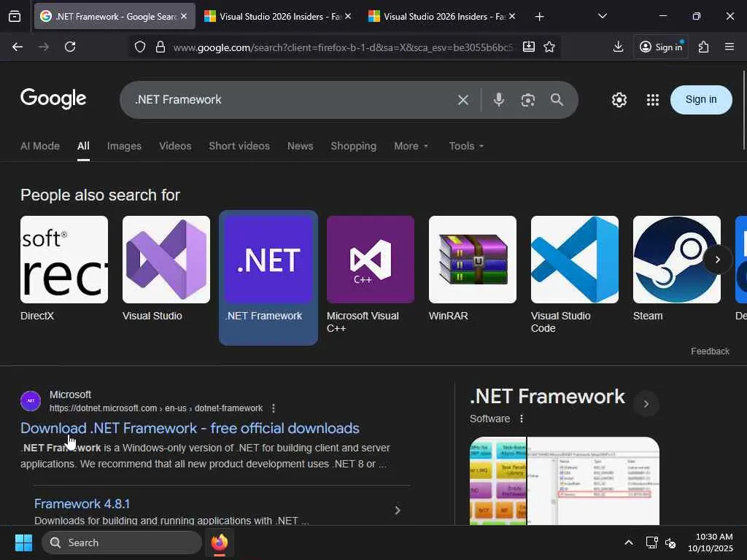Click the muted volume tray icon
The height and width of the screenshot is (560, 747).
(670, 542)
